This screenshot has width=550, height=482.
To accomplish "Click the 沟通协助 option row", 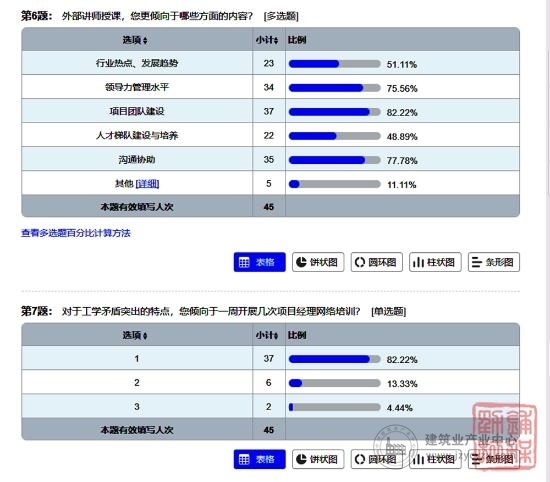I will pyautogui.click(x=270, y=159).
